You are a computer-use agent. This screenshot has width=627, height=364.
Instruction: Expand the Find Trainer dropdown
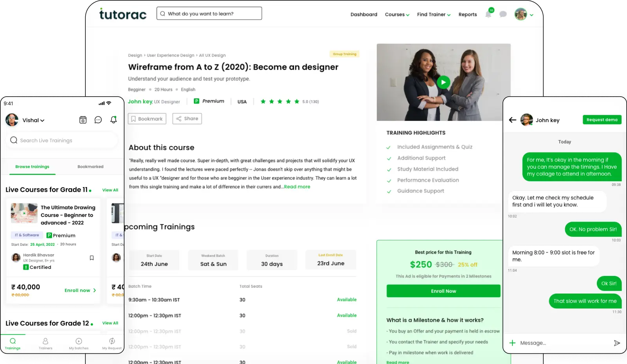click(433, 14)
